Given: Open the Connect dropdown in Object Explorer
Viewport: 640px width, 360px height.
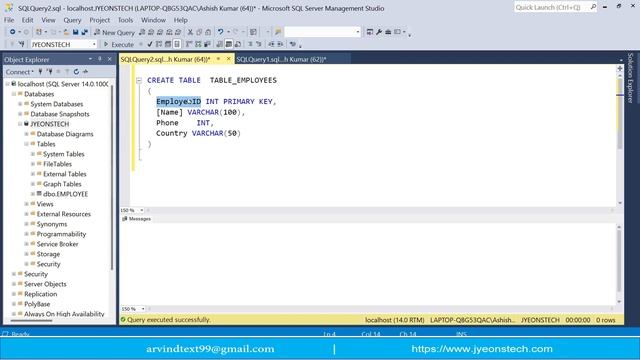Looking at the screenshot, I should (x=19, y=71).
